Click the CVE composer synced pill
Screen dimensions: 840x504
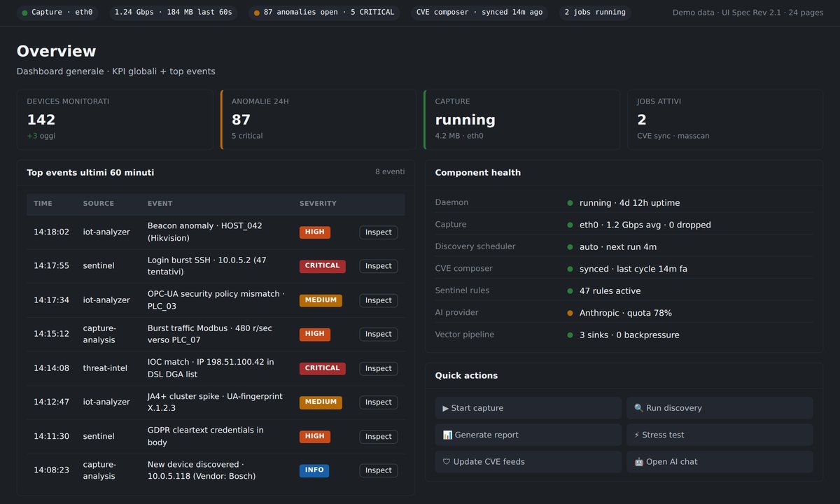pos(479,13)
